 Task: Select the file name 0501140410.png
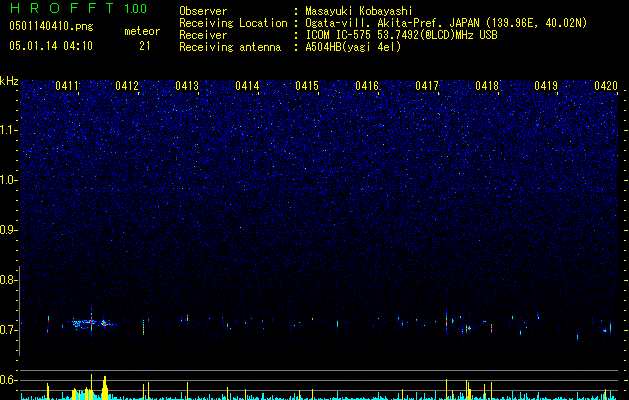click(x=51, y=26)
